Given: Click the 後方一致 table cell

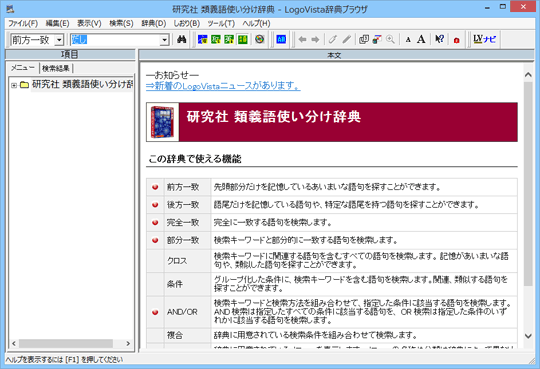Looking at the screenshot, I should pos(187,205).
